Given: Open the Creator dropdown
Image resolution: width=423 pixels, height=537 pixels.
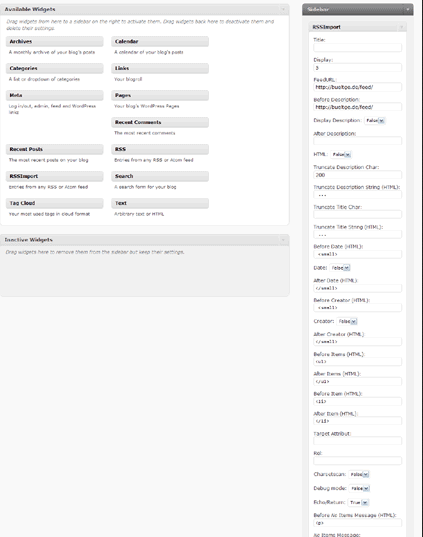Looking at the screenshot, I should coord(347,321).
